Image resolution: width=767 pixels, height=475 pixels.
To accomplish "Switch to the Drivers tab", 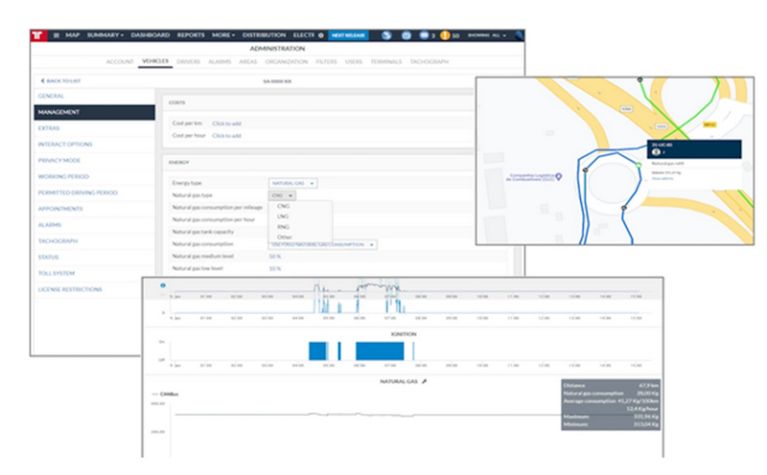I will click(x=188, y=62).
